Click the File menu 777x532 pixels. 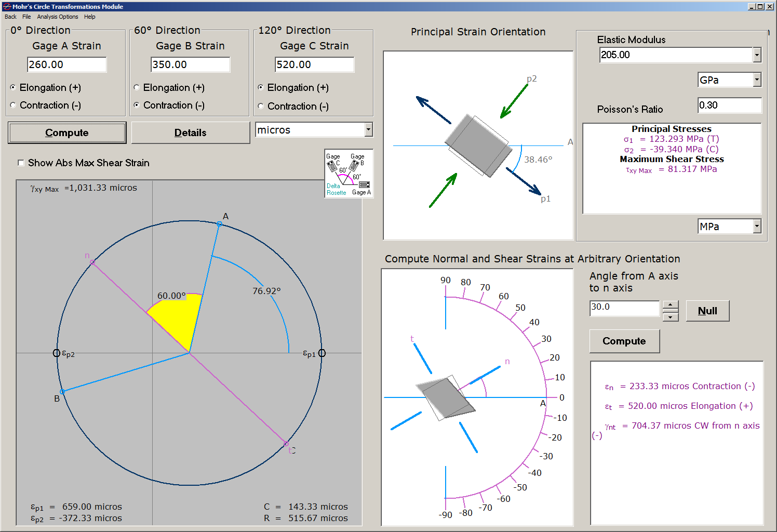coord(26,17)
